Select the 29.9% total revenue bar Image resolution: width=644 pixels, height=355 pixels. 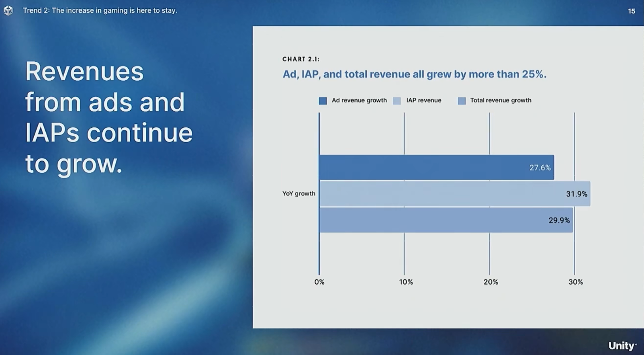click(446, 220)
